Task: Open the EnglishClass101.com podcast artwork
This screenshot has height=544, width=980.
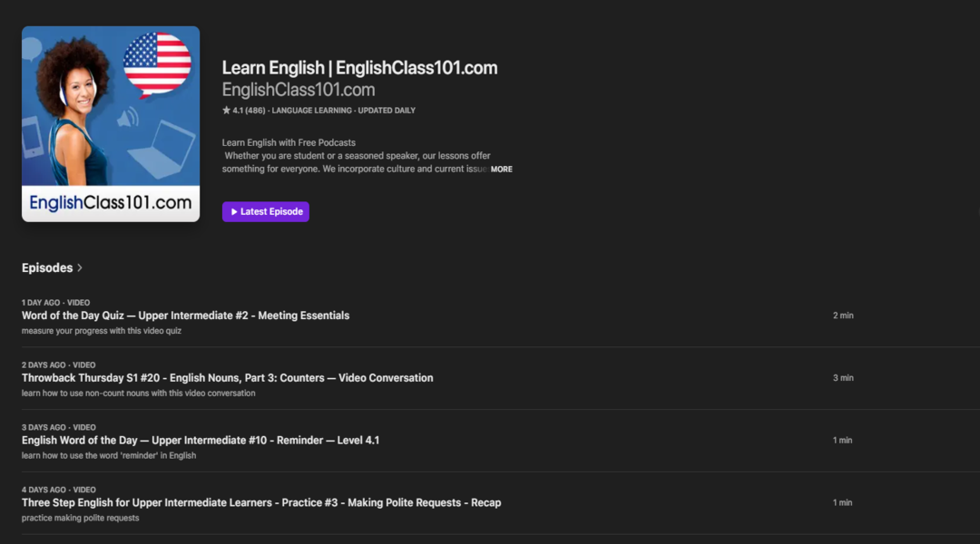Action: (111, 123)
